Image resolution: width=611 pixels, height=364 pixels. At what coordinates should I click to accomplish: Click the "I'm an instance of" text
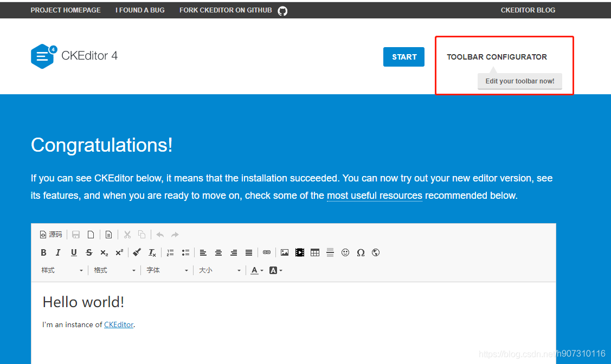pos(72,324)
